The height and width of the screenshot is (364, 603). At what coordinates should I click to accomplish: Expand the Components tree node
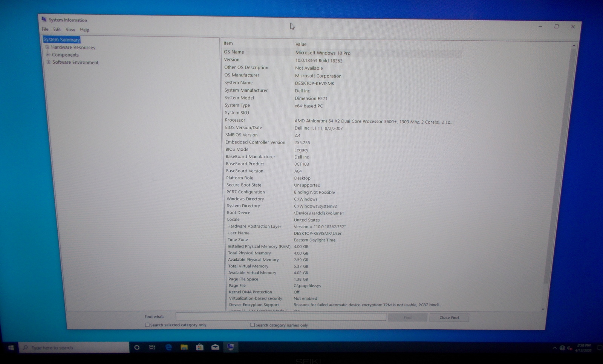(48, 55)
